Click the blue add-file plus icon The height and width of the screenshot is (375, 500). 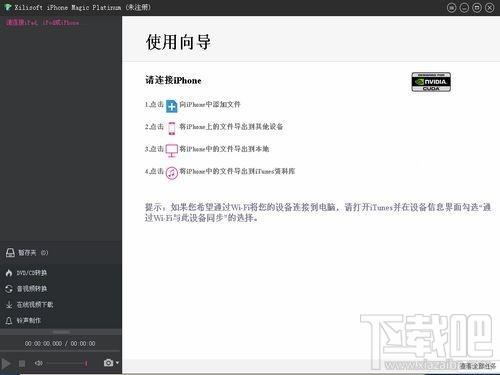tap(171, 106)
